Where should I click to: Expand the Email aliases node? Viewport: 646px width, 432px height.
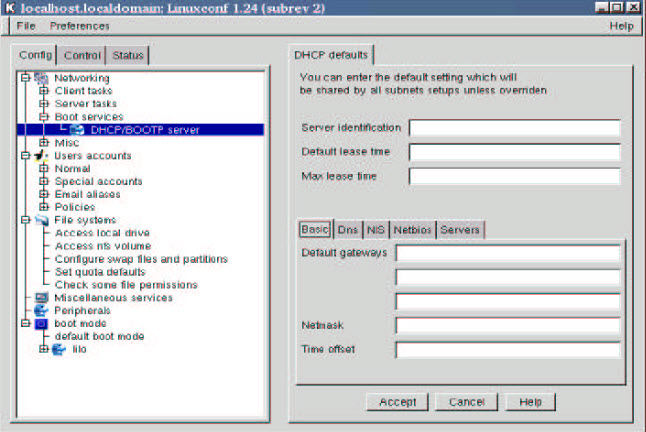point(44,194)
